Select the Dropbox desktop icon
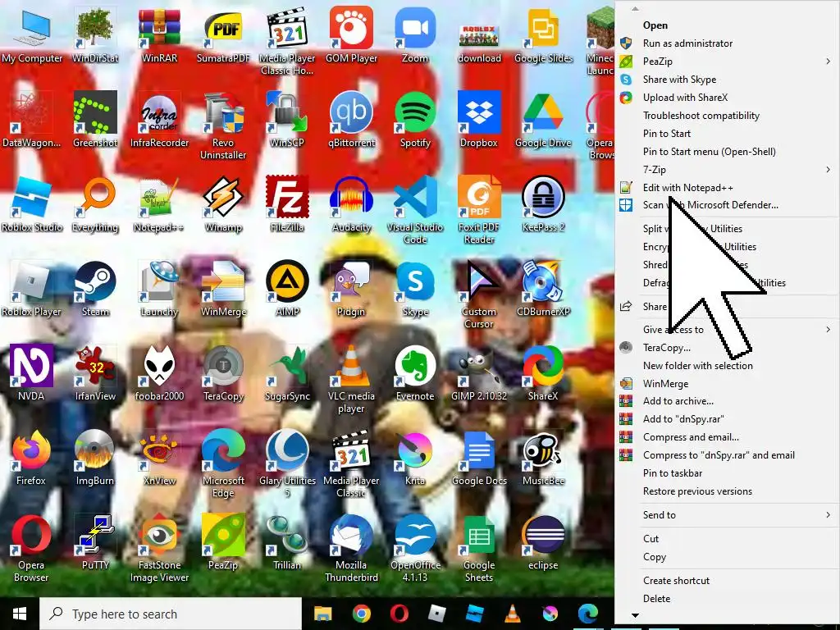 tap(479, 120)
